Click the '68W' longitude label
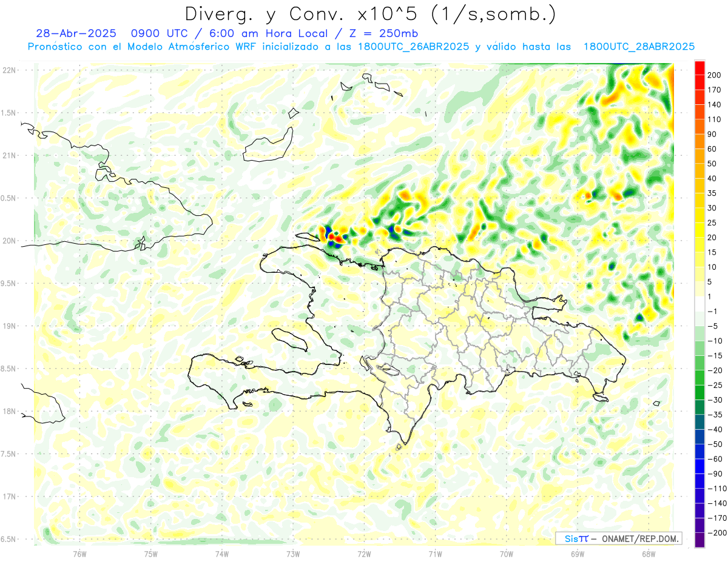This screenshot has width=728, height=562. pyautogui.click(x=649, y=554)
